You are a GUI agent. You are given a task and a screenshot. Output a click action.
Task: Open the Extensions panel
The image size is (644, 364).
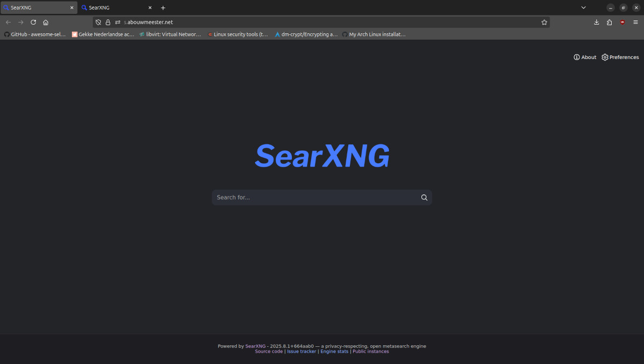(609, 22)
